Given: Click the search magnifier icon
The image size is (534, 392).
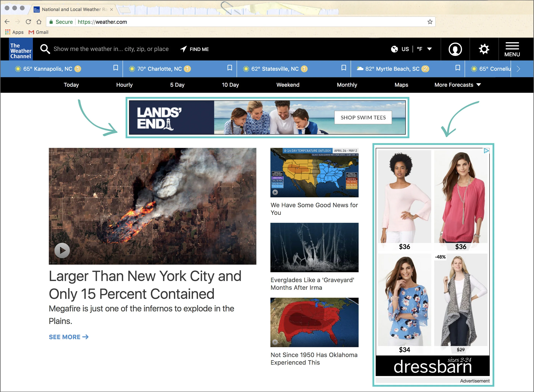Looking at the screenshot, I should pos(45,49).
